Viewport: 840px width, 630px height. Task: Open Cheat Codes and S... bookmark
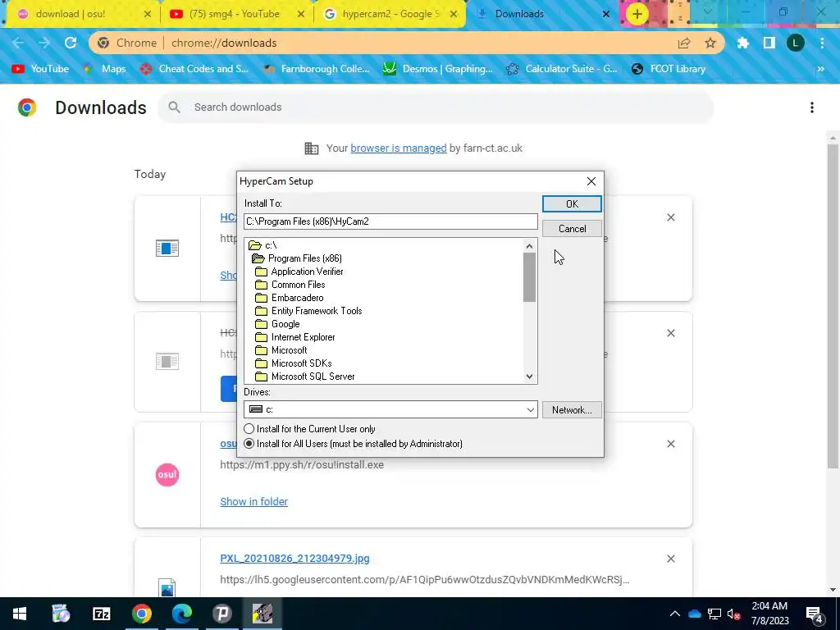click(x=194, y=69)
